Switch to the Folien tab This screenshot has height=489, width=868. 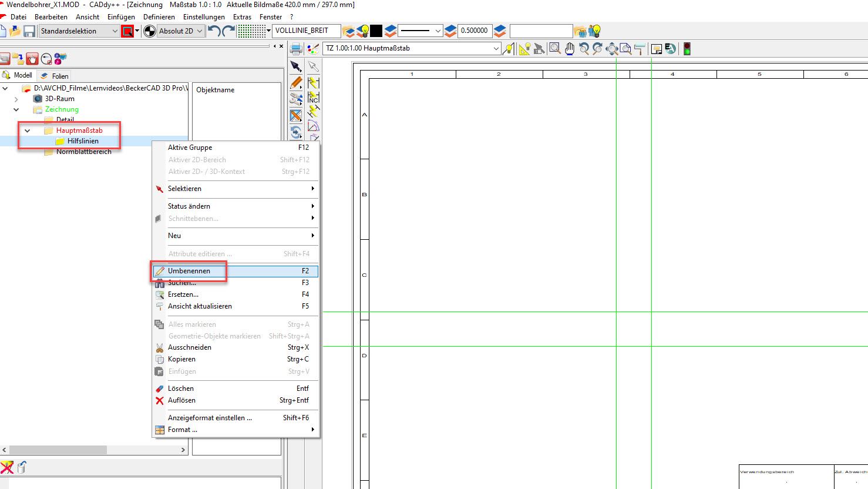(x=55, y=76)
